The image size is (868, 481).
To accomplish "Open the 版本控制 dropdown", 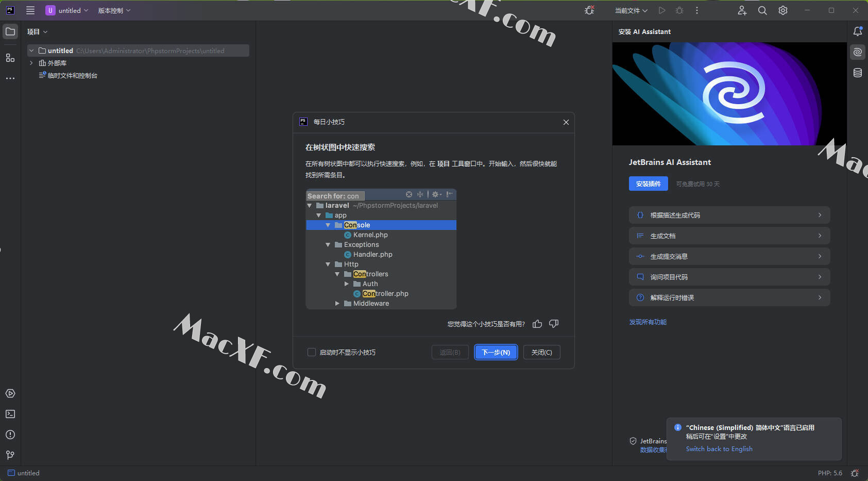I will pos(114,10).
